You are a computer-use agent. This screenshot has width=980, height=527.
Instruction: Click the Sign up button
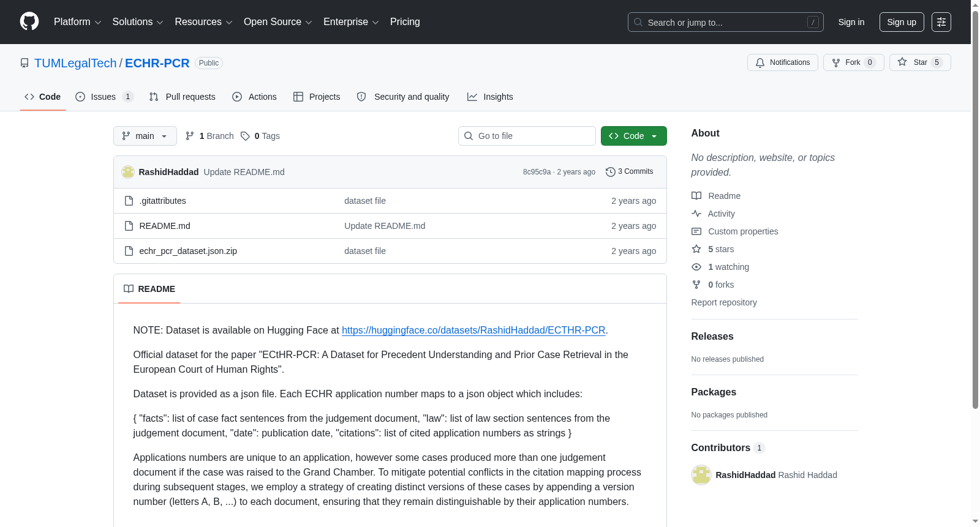point(902,22)
